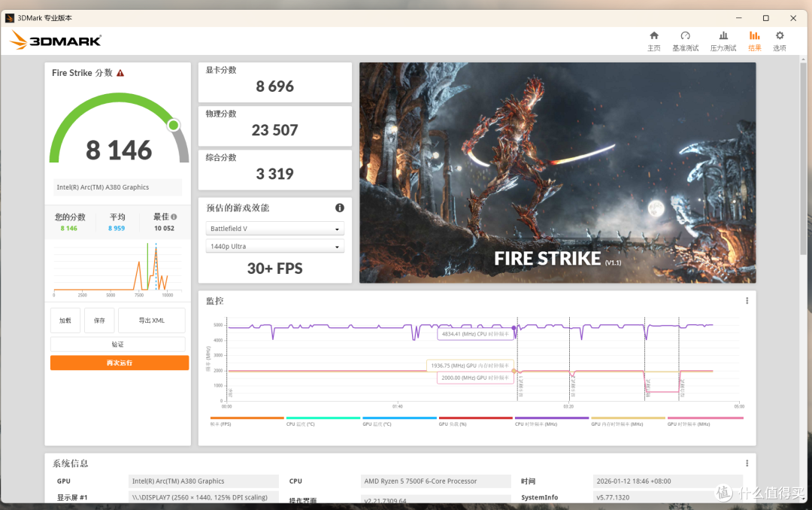Screen dimensions: 812x510
Task: Toggle the GPU 时钟频率 (MHz) legend series
Action: pos(704,420)
